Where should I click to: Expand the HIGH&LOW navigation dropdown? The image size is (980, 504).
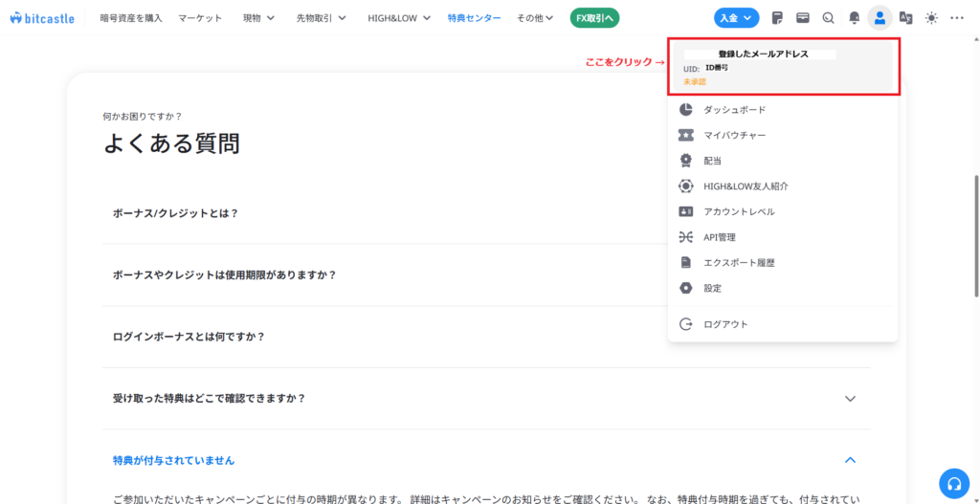[x=399, y=18]
